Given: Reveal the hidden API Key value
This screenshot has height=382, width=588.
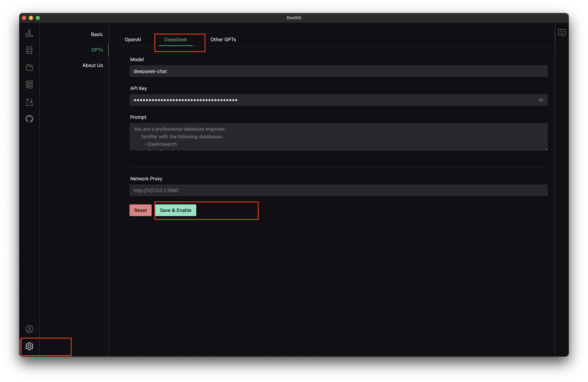Looking at the screenshot, I should coord(541,100).
